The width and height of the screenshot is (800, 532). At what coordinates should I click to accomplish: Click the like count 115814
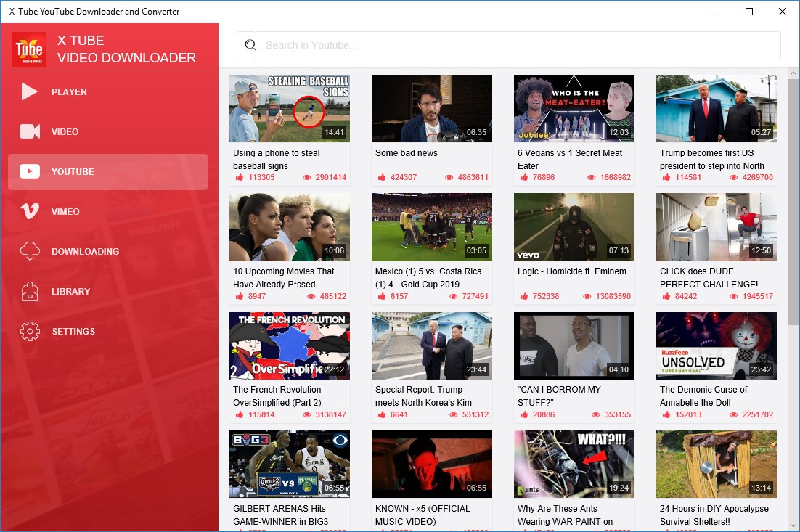pyautogui.click(x=261, y=414)
